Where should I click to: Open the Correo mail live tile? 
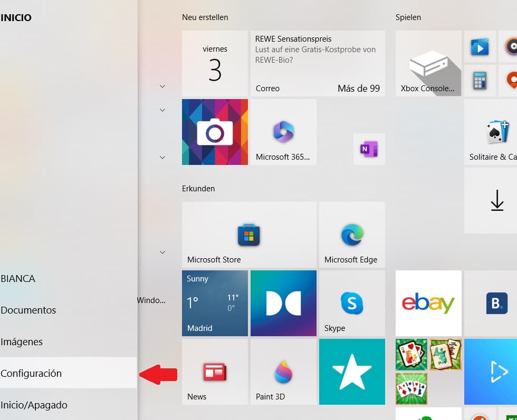(x=318, y=63)
